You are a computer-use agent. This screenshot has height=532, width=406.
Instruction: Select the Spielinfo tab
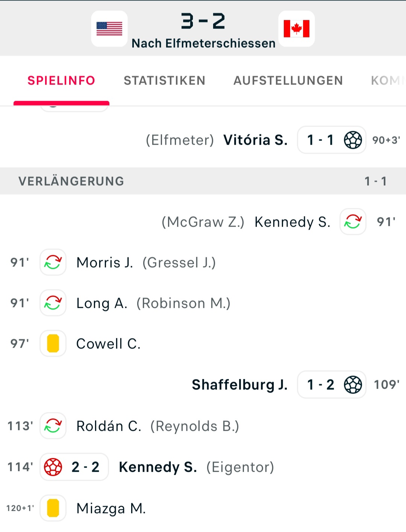point(61,80)
